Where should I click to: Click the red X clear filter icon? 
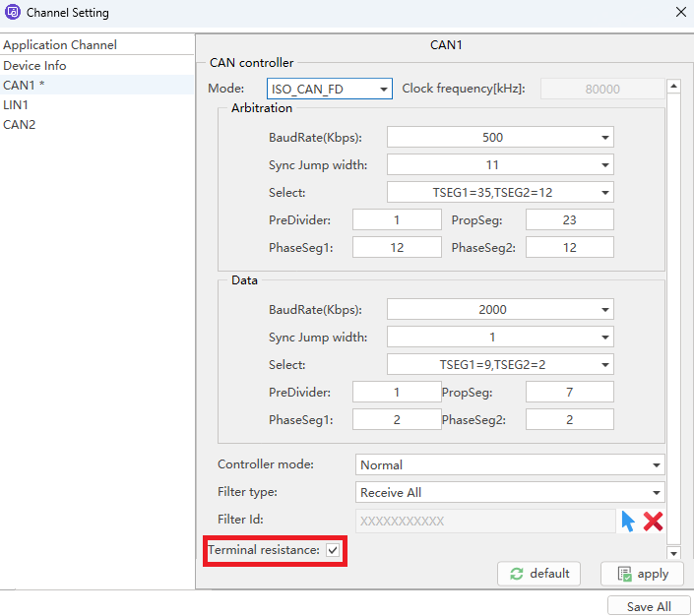tap(653, 521)
